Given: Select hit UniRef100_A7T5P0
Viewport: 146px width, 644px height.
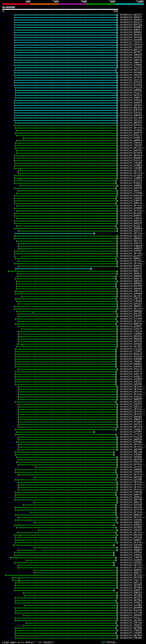Looking at the screenshot, I should pos(131,432).
